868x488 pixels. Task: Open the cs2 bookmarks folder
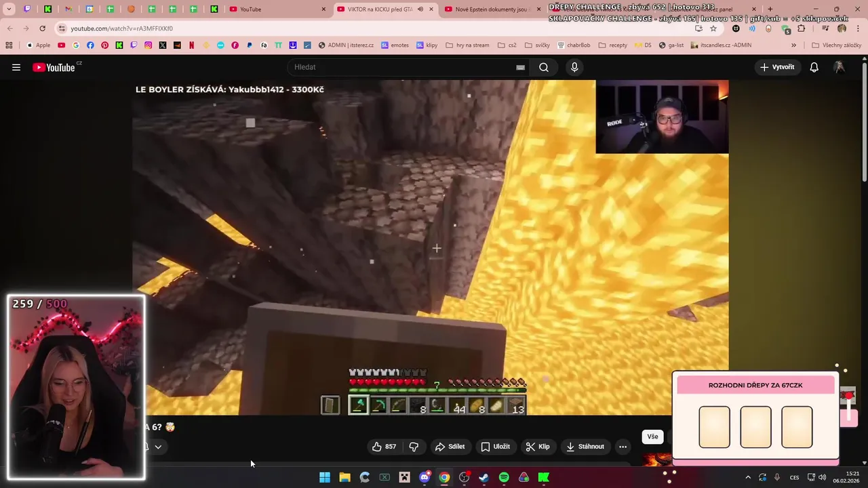click(x=507, y=45)
